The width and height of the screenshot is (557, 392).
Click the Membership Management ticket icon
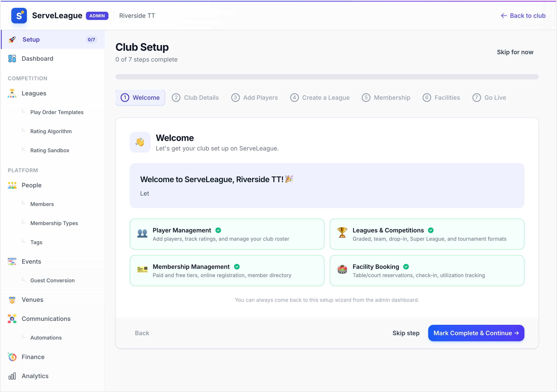tap(142, 269)
